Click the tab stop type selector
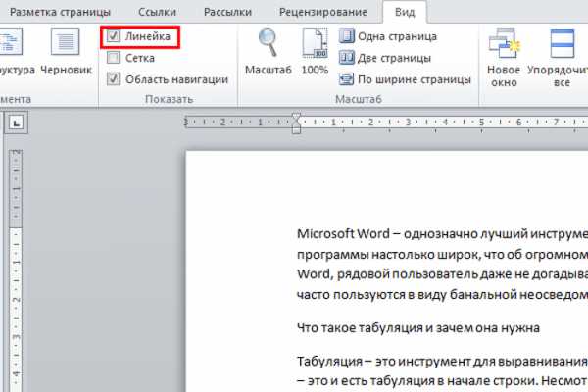This screenshot has height=392, width=588. 16,122
